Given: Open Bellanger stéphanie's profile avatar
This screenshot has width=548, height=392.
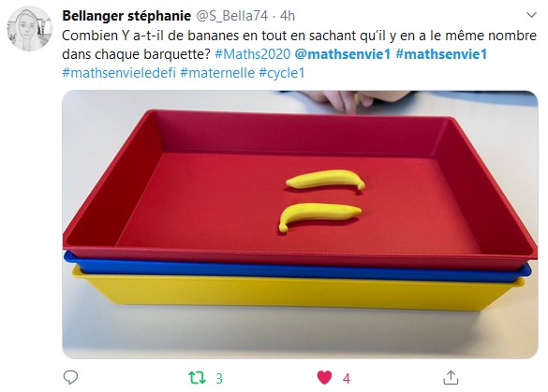Looking at the screenshot, I should (x=29, y=29).
